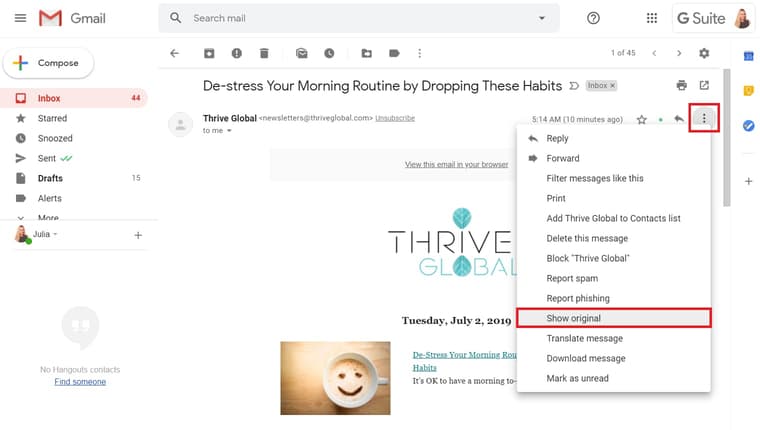Open Google Tasks side panel
The image size is (760, 430).
click(x=748, y=126)
